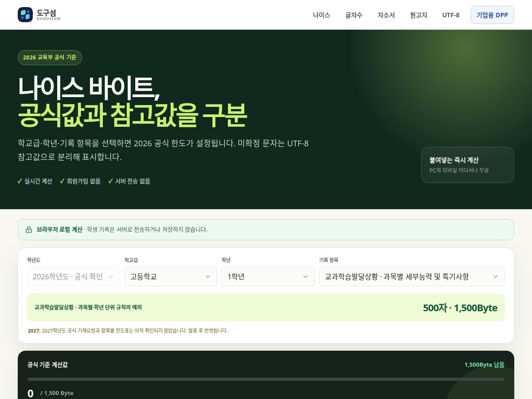Click the 공식 기준 계산값 heading

coord(48,365)
